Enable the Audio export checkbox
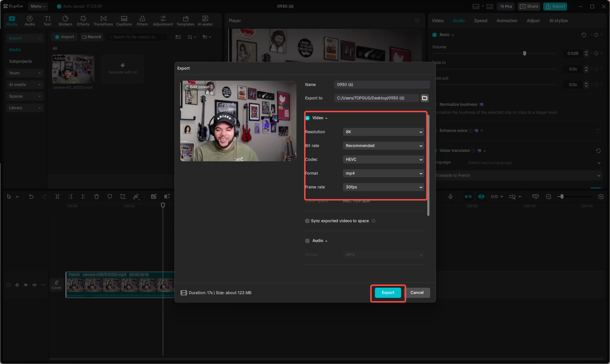This screenshot has width=610, height=364. coord(307,240)
